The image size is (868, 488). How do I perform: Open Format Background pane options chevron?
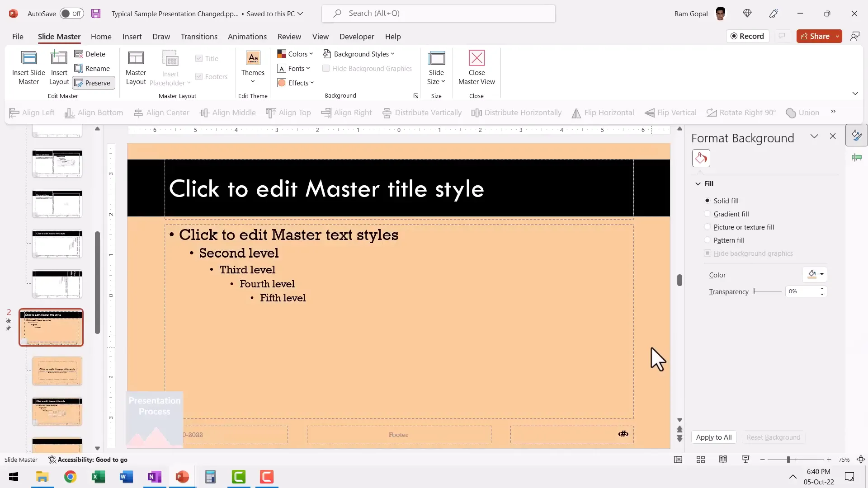point(814,136)
